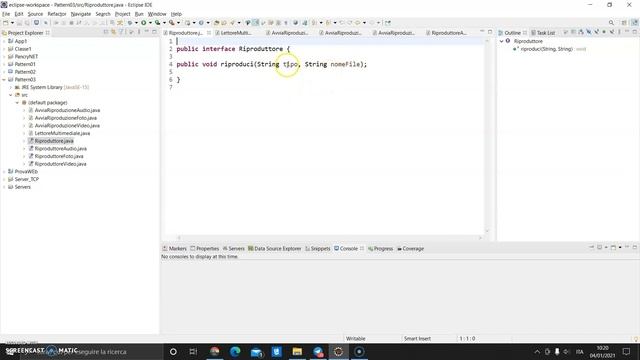Select AvviaRiproduzioneAudio.java in Project Explorer
Viewport: 640px width, 360px height.
point(67,110)
